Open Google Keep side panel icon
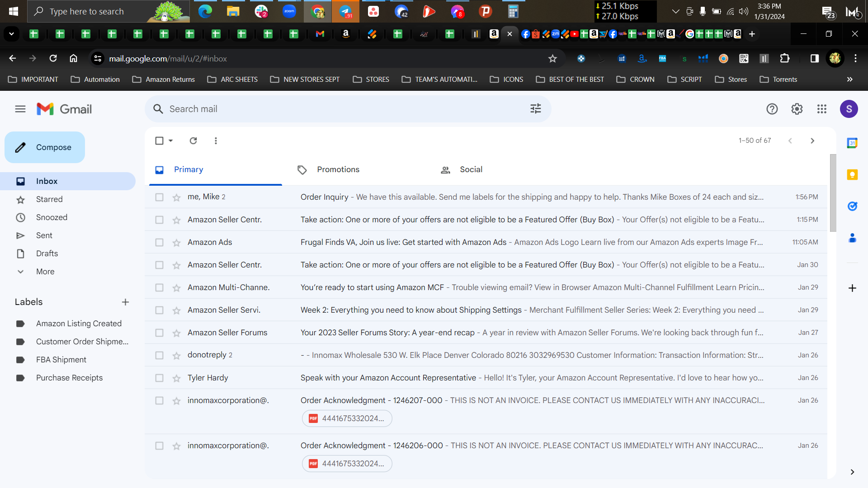This screenshot has width=868, height=488. pos(852,175)
